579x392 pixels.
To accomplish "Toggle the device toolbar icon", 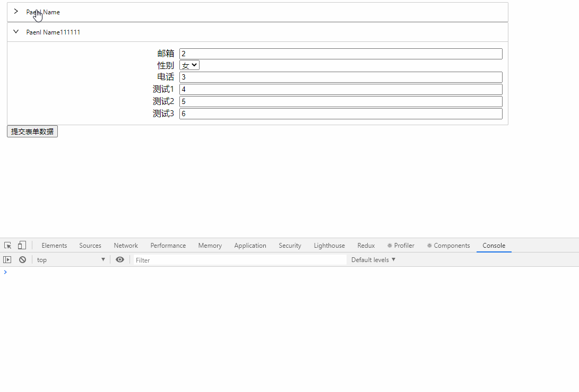I will [22, 246].
